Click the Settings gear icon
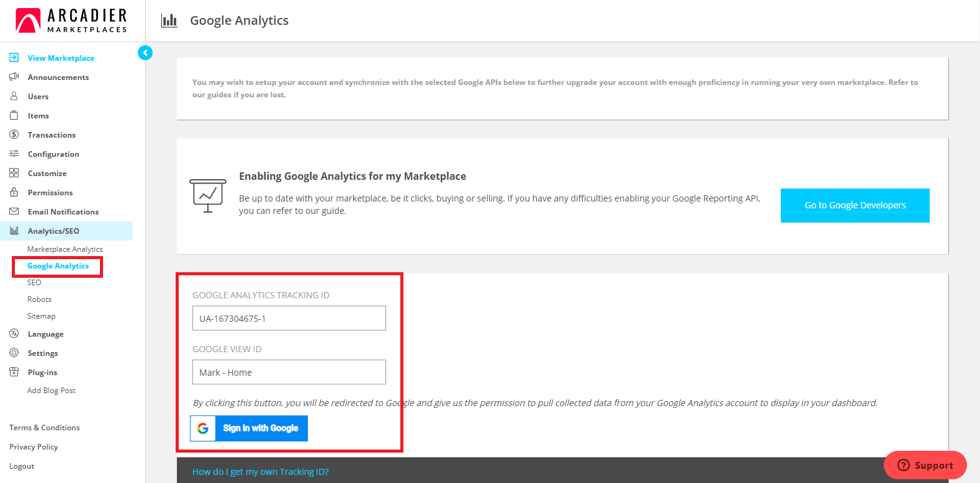 [14, 353]
